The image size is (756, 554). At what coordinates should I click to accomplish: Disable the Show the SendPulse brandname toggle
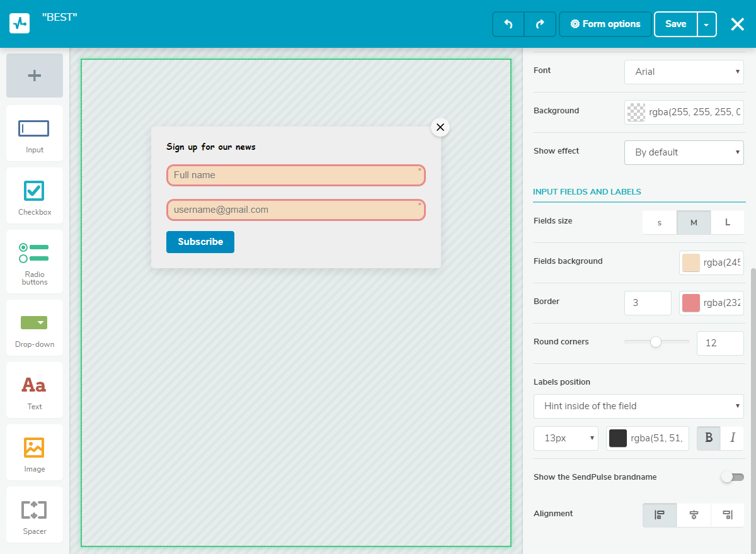pyautogui.click(x=732, y=477)
